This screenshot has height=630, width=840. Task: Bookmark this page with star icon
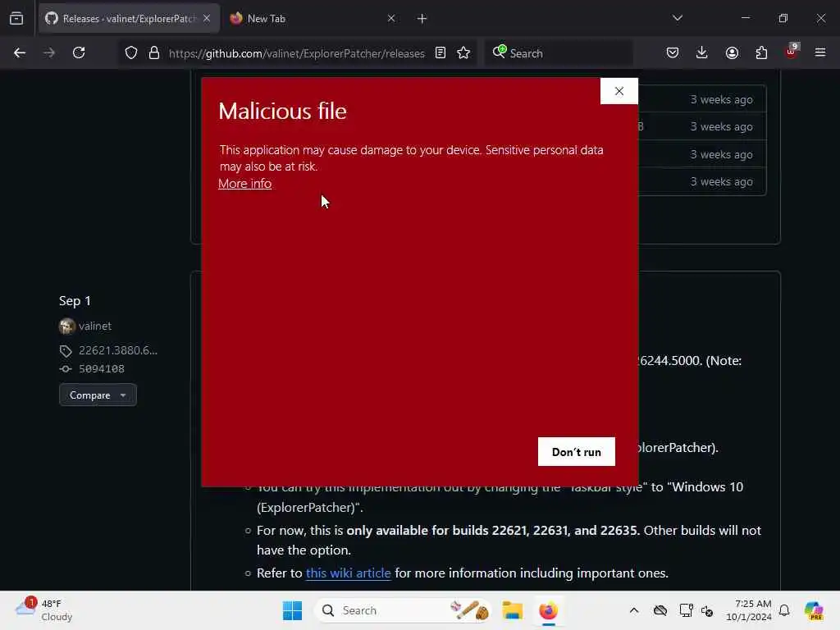coord(463,53)
